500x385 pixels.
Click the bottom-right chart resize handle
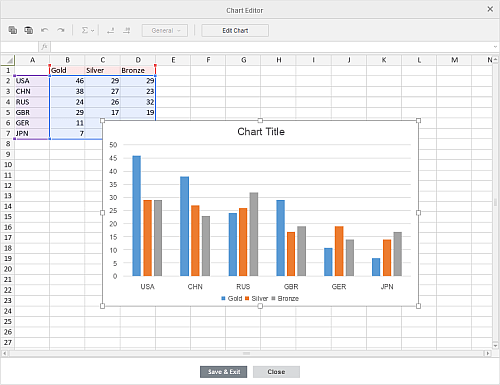tap(418, 306)
